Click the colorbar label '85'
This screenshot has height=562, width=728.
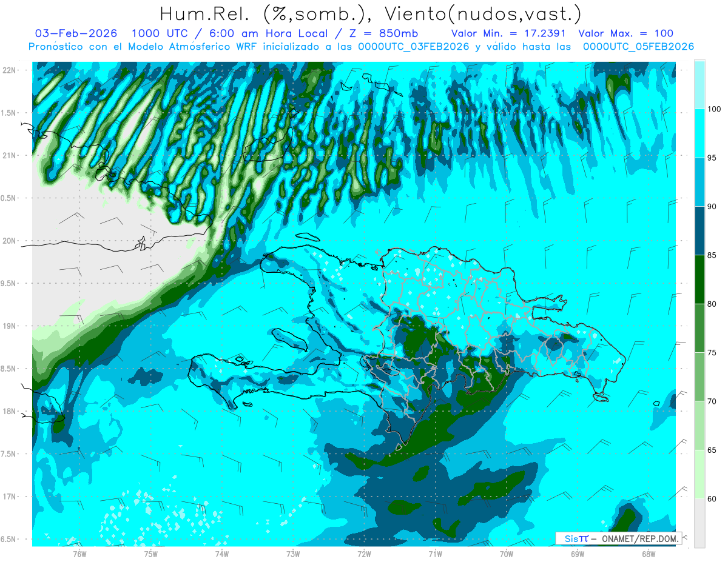(712, 255)
